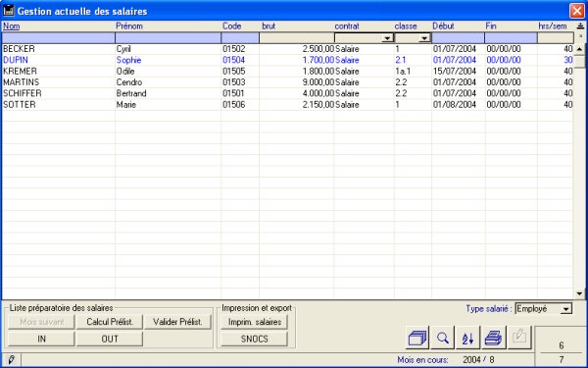Click the eject icon above scrollbar
The height and width of the screenshot is (368, 588).
pyautogui.click(x=580, y=26)
